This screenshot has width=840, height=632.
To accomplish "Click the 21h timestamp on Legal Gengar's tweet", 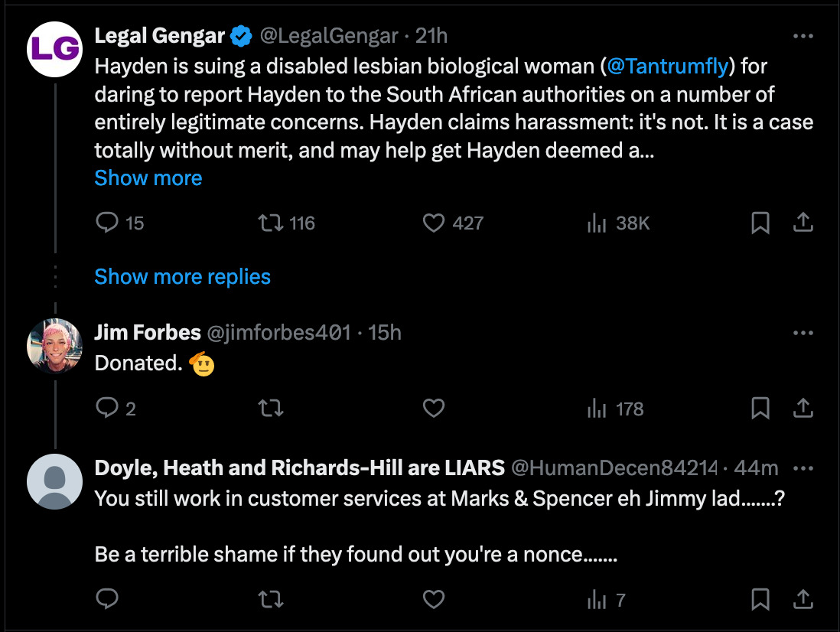I will pos(431,36).
